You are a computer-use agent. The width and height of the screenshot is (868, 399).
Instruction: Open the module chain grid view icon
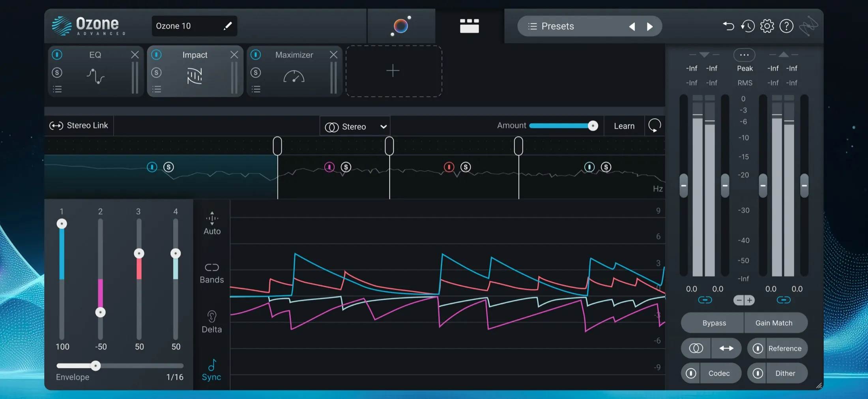click(x=470, y=26)
